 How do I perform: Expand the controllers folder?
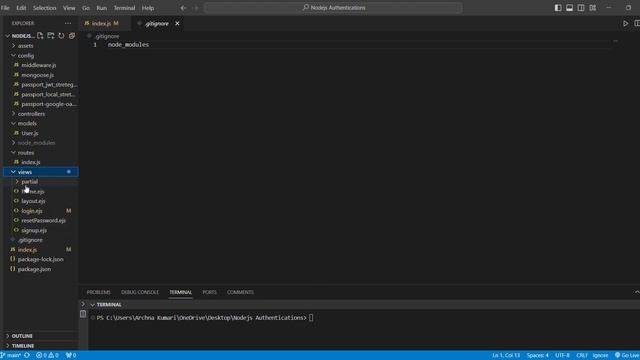click(x=31, y=114)
